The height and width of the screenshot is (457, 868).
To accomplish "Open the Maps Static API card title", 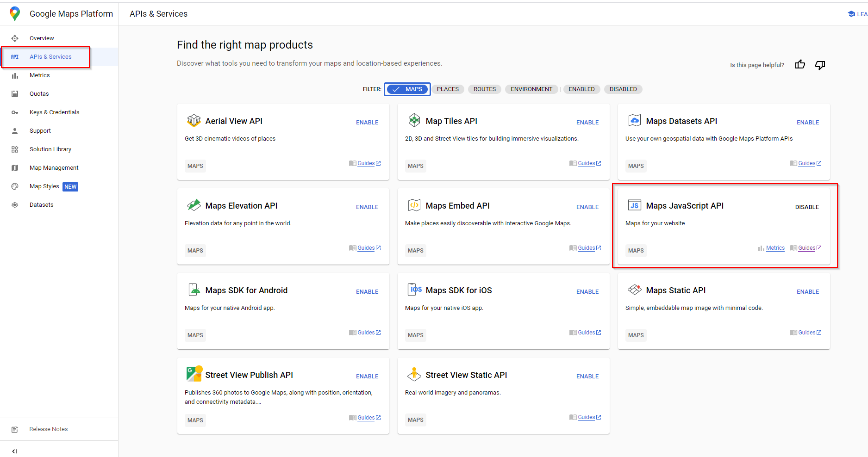I will (x=675, y=290).
